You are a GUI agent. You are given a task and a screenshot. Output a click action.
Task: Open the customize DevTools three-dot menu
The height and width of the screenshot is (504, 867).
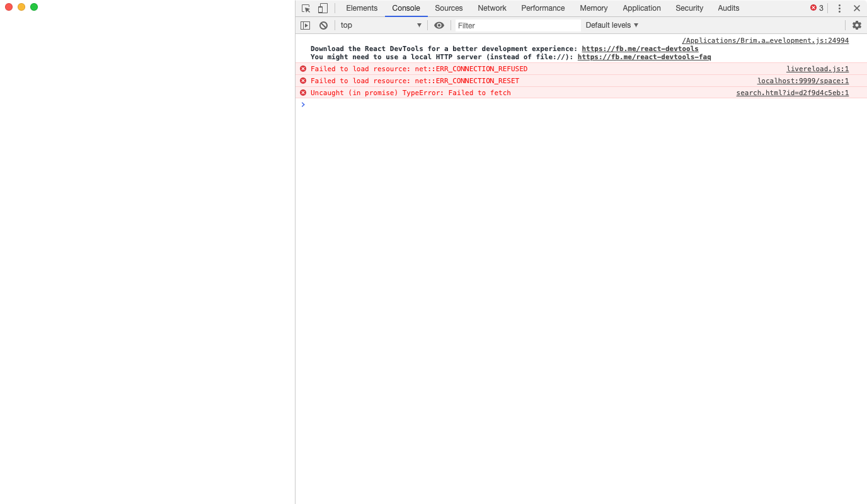click(x=839, y=8)
